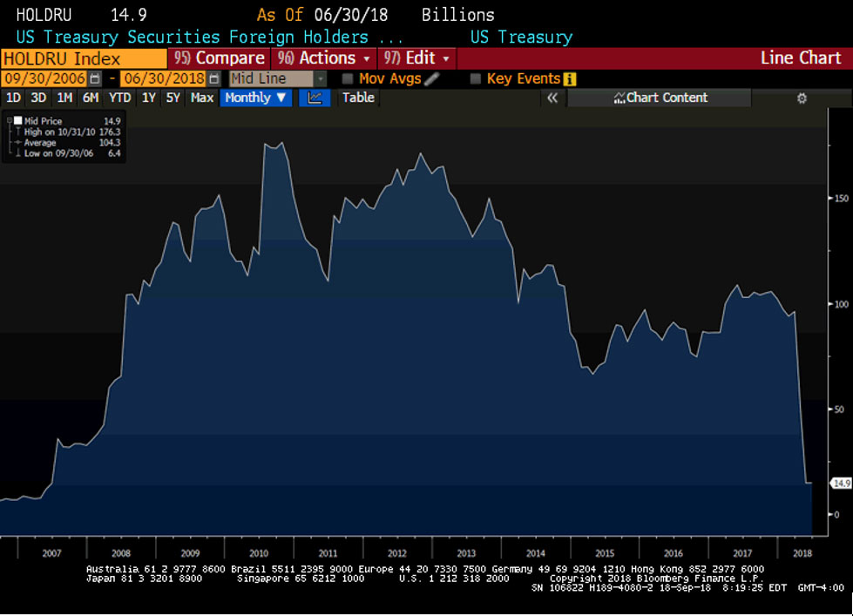Image resolution: width=853 pixels, height=616 pixels.
Task: Select 3D time range
Action: tap(38, 98)
